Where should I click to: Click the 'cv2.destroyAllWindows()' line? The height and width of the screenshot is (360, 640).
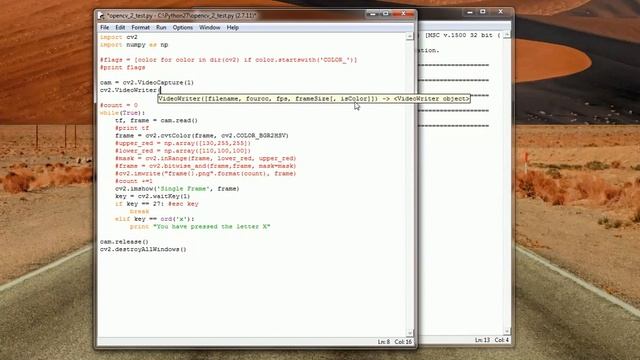pyautogui.click(x=143, y=249)
